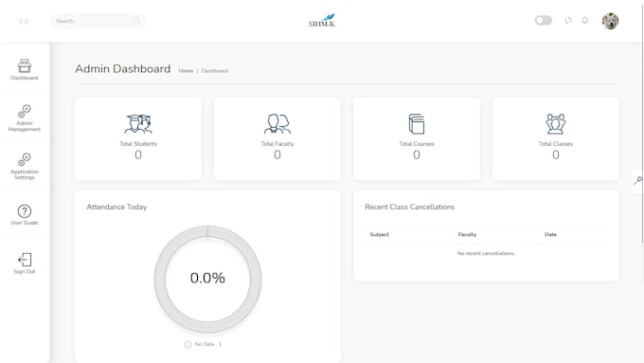644x363 pixels.
Task: Sort by the Faculty column header
Action: 467,234
